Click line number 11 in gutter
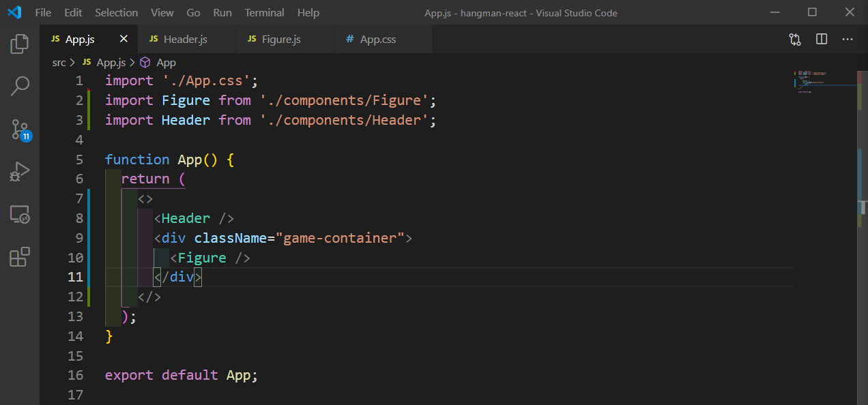 click(x=75, y=277)
